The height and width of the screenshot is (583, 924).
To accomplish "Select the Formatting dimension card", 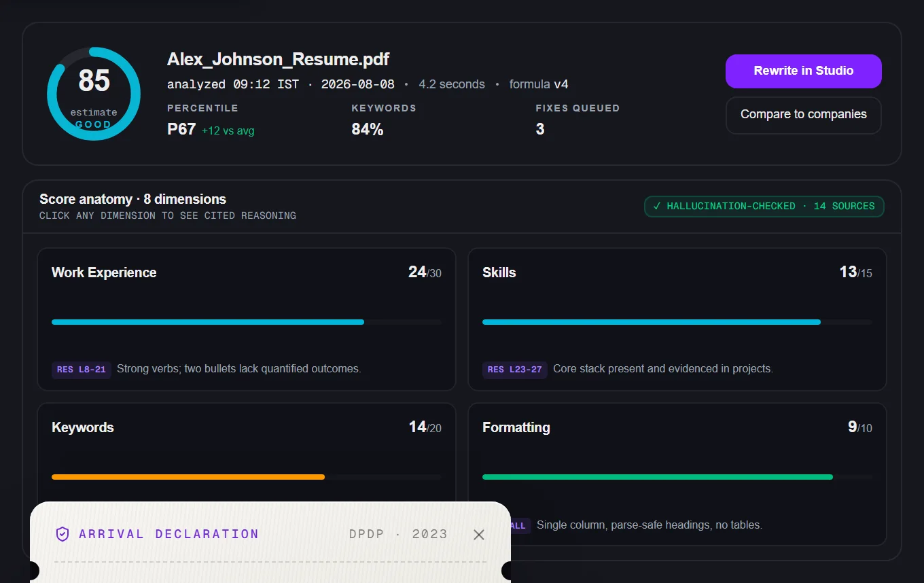I will point(677,474).
